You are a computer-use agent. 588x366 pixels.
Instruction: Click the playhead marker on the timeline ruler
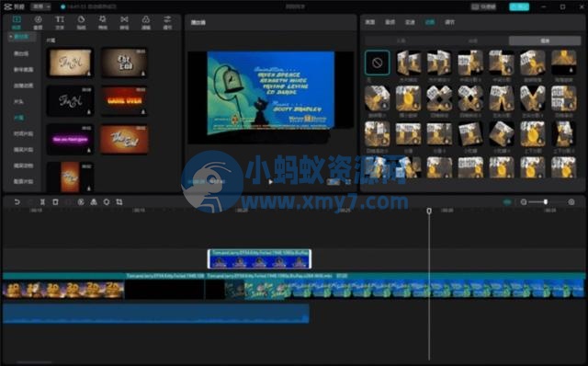click(429, 211)
